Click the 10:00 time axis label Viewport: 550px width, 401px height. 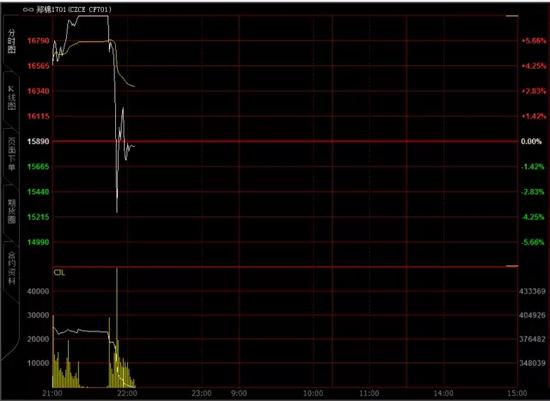(x=313, y=393)
